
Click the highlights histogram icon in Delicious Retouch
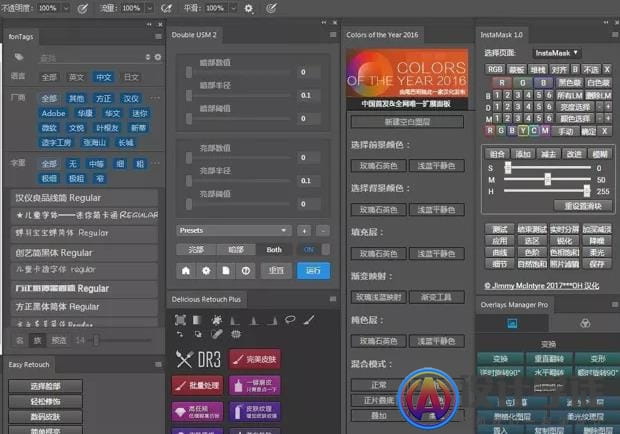coord(272,320)
